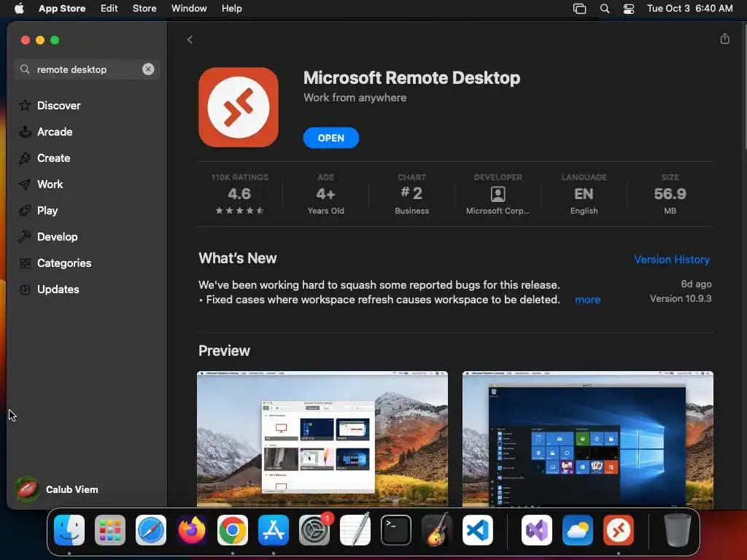Open the Version History link

coord(672,260)
